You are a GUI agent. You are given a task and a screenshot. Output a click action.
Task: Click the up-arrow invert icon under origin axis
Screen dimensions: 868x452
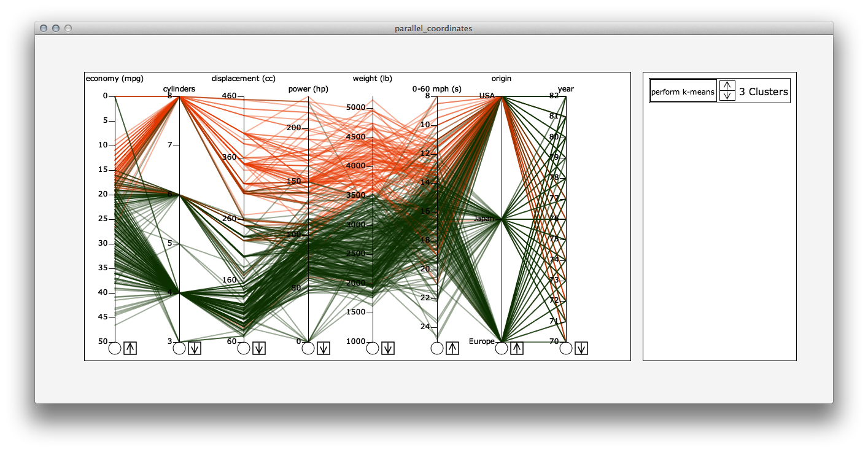(517, 348)
